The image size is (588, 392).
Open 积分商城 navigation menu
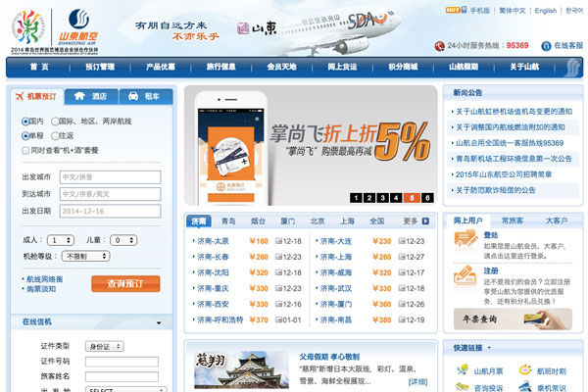click(x=403, y=67)
